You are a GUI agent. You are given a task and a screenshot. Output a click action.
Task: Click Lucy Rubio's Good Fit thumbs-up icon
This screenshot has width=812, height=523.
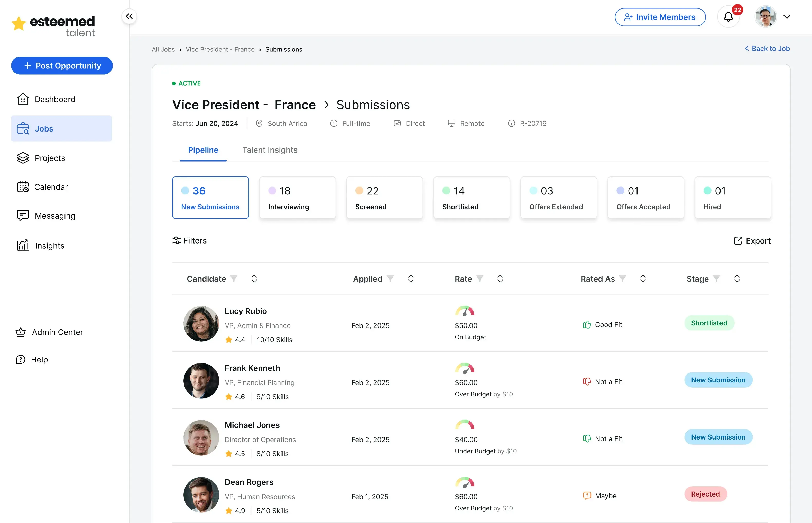[587, 325]
